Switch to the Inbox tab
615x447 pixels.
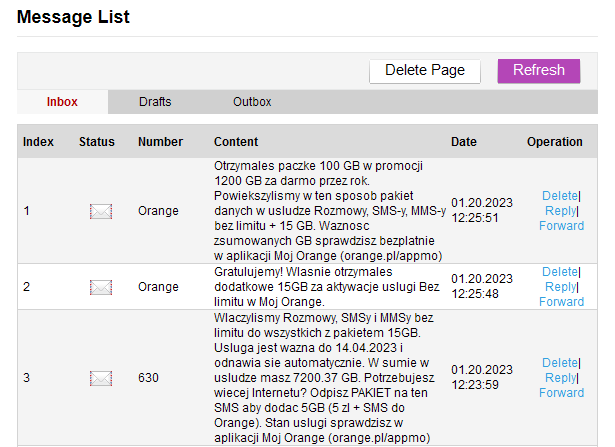(62, 102)
